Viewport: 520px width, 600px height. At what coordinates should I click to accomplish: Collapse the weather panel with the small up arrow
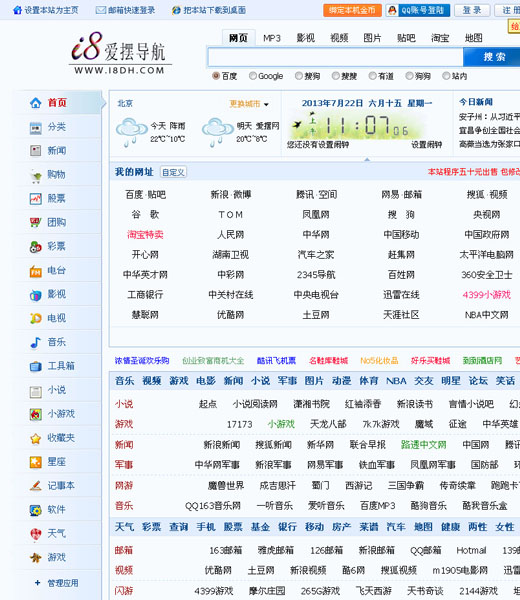[367, 159]
